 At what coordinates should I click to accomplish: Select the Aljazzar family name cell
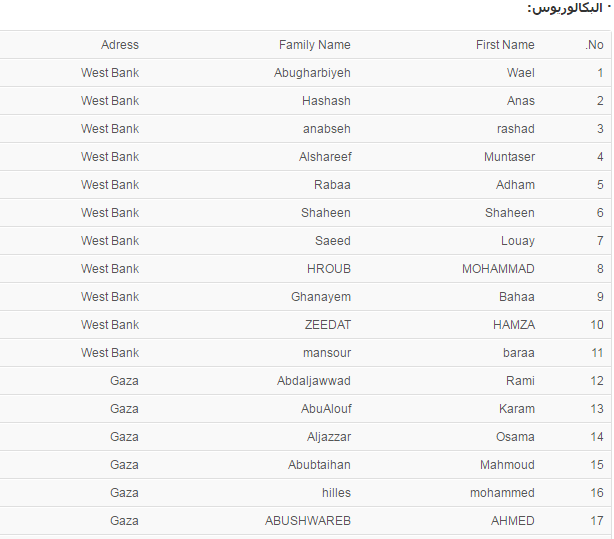[328, 437]
